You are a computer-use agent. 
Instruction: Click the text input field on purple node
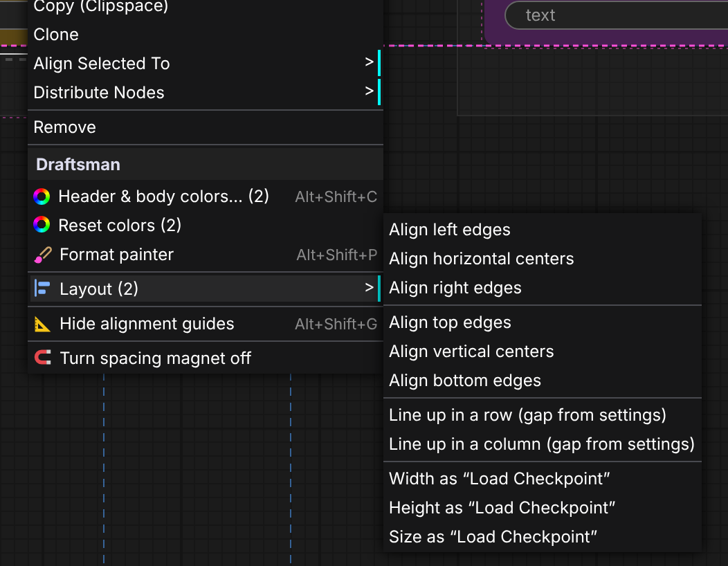pos(617,15)
